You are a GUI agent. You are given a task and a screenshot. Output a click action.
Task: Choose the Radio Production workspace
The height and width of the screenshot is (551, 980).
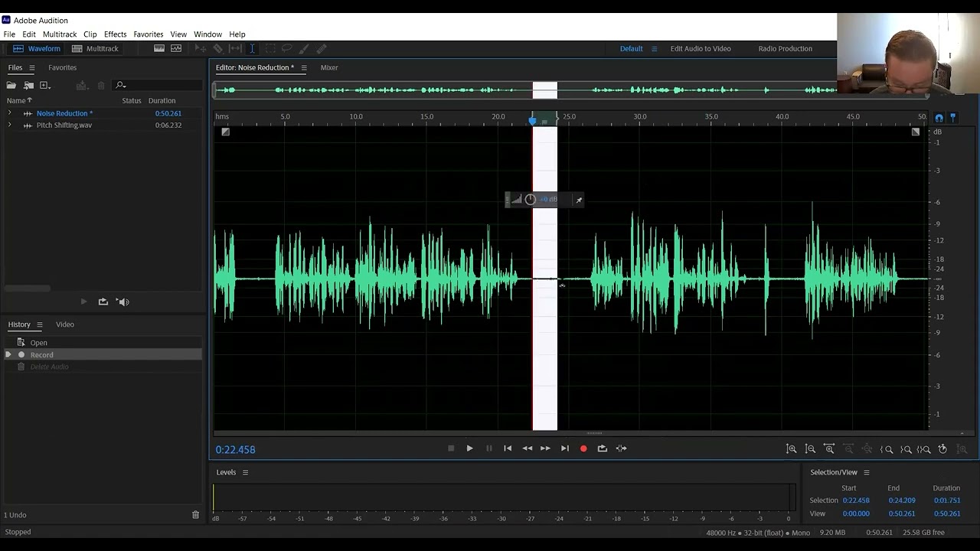[x=785, y=48]
